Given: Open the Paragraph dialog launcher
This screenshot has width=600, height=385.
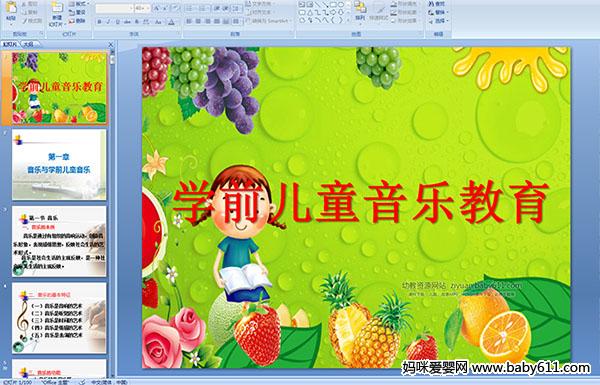Looking at the screenshot, I should click(x=292, y=33).
